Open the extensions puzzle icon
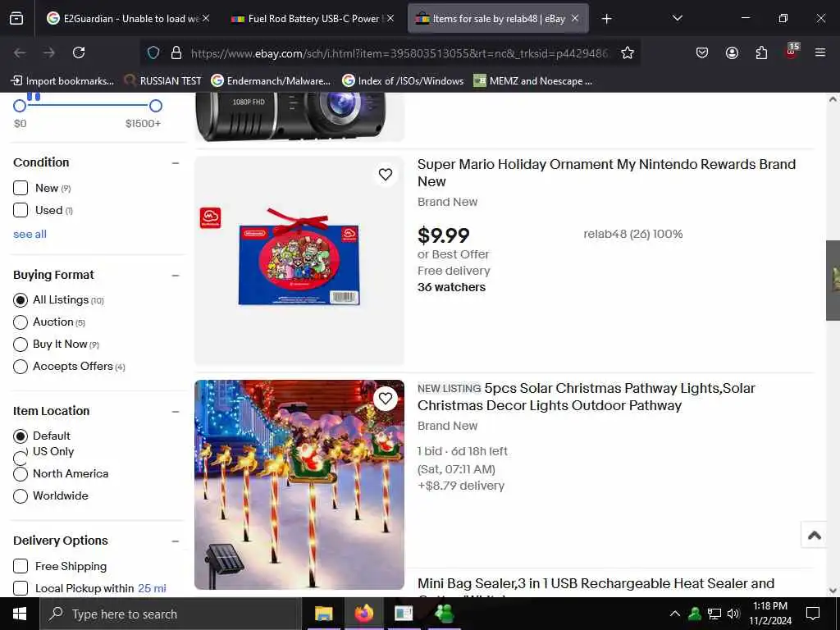 pos(761,52)
